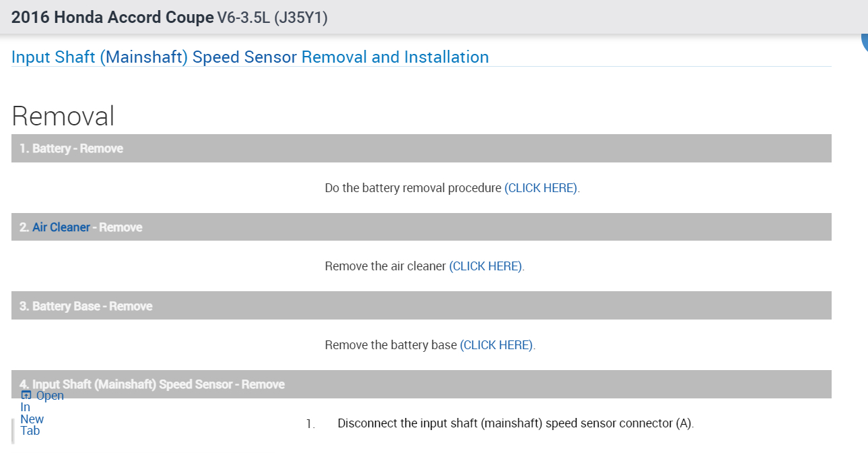The width and height of the screenshot is (868, 453).
Task: Click the "Disconnect the input shaft" step instruction text
Action: pos(515,423)
